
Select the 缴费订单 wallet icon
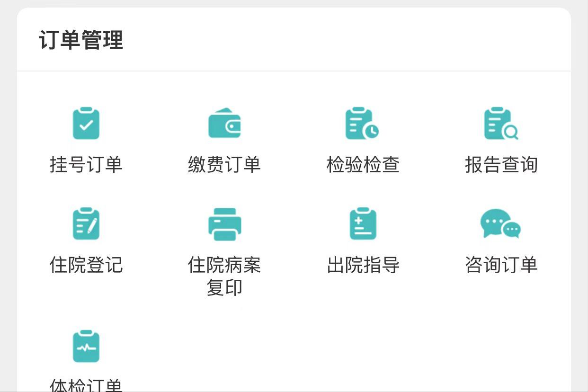tap(224, 123)
